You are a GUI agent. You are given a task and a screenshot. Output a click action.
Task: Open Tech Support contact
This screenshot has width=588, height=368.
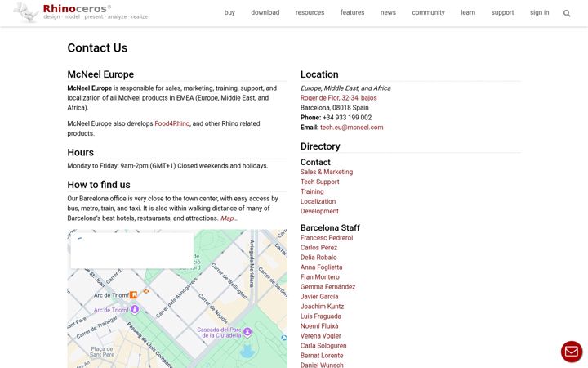click(319, 182)
